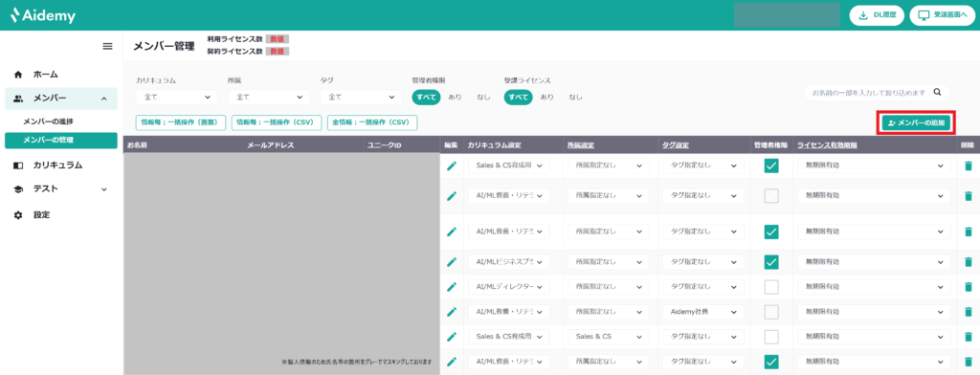980x375 pixels.
Task: Click the delete trash icon in the AI/MLビジネス row
Action: [969, 261]
